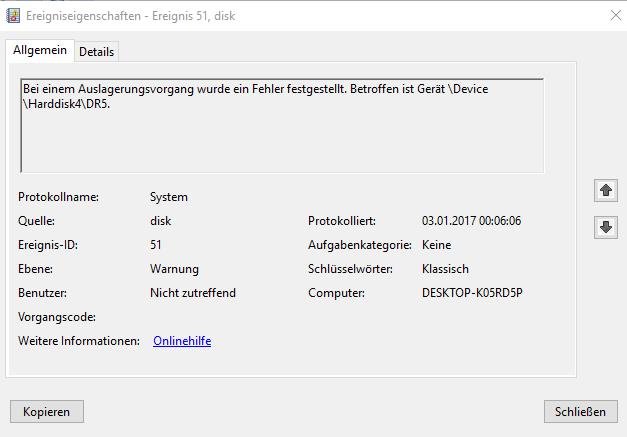Show next event with down arrow
This screenshot has width=627, height=437.
[x=606, y=227]
